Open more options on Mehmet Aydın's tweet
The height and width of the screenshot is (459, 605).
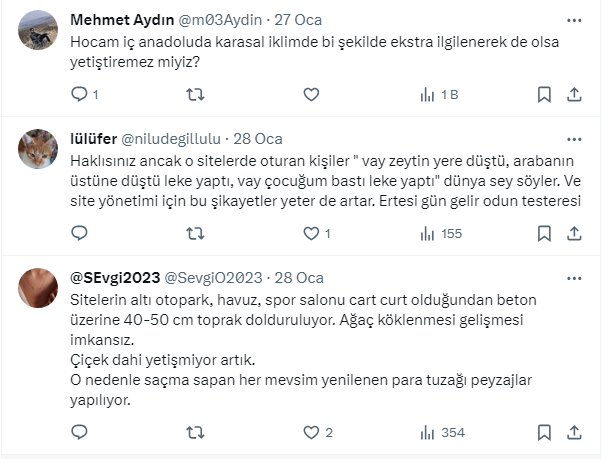click(574, 21)
